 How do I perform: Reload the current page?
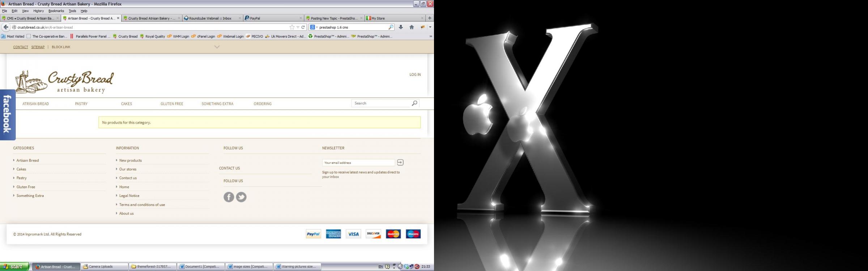click(303, 27)
